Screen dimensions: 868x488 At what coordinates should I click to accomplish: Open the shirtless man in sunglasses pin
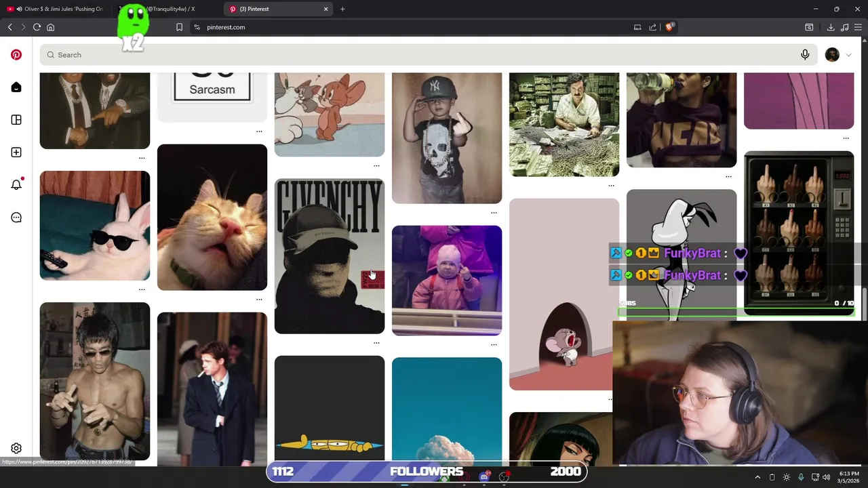pos(95,381)
